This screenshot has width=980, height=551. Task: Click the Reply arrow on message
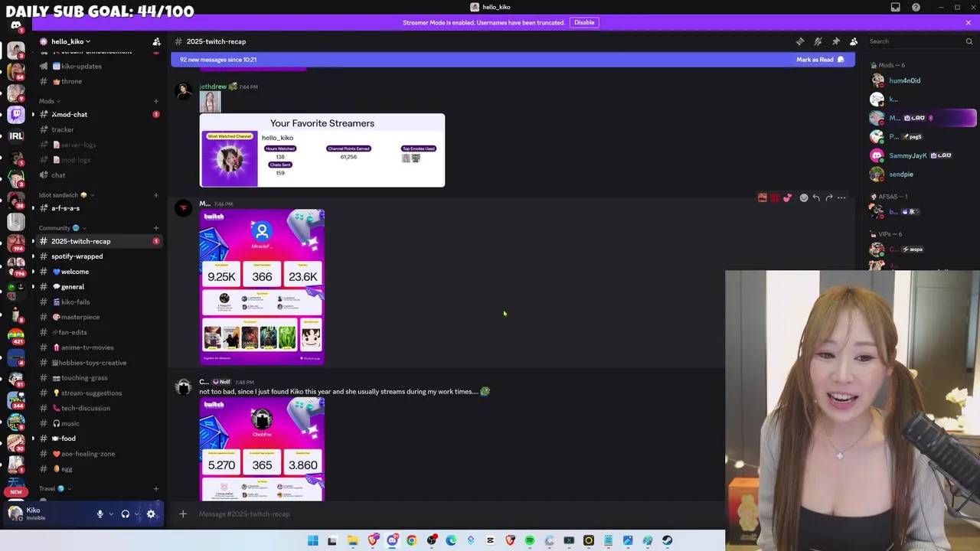816,198
